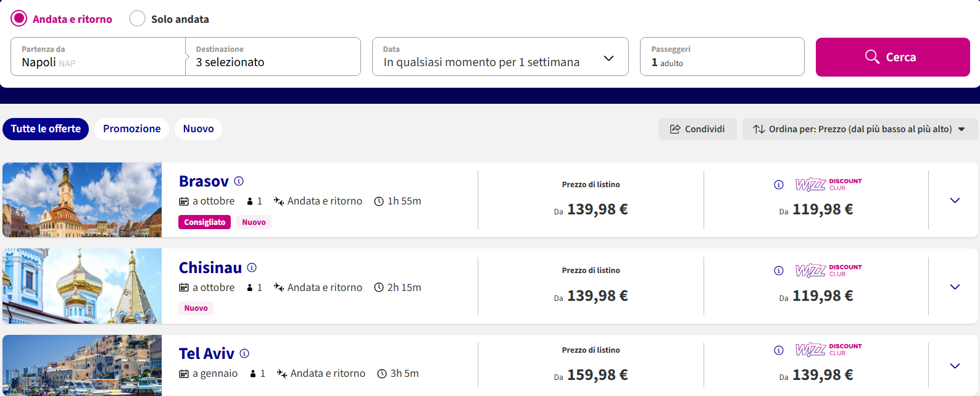Click the Partenza da Napoli field

pos(98,57)
